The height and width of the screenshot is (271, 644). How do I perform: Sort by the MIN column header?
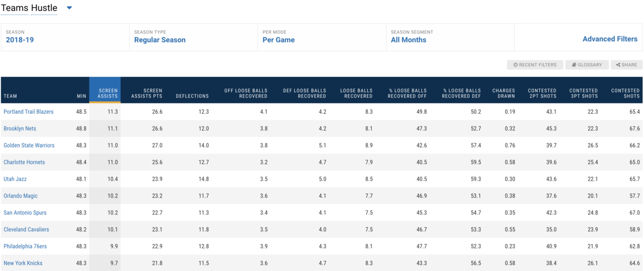(81, 96)
